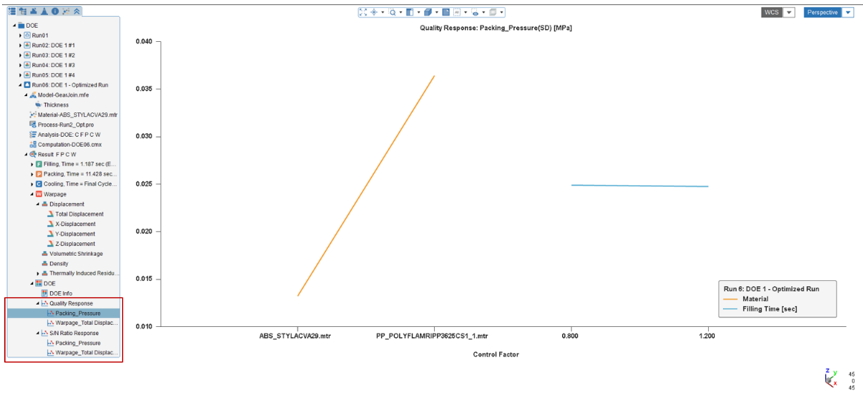Select the pan/move view tool icon
864x396 pixels.
click(x=374, y=12)
